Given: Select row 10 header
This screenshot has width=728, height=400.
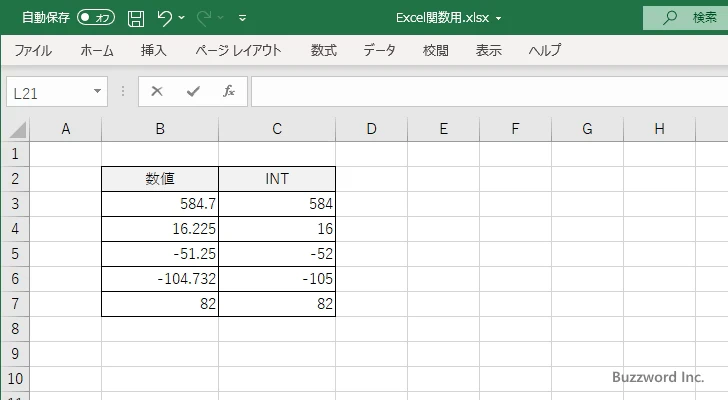Looking at the screenshot, I should tap(15, 379).
